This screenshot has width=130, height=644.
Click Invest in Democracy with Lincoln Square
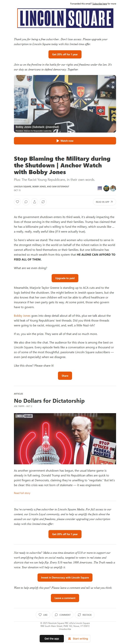[x=65, y=577]
